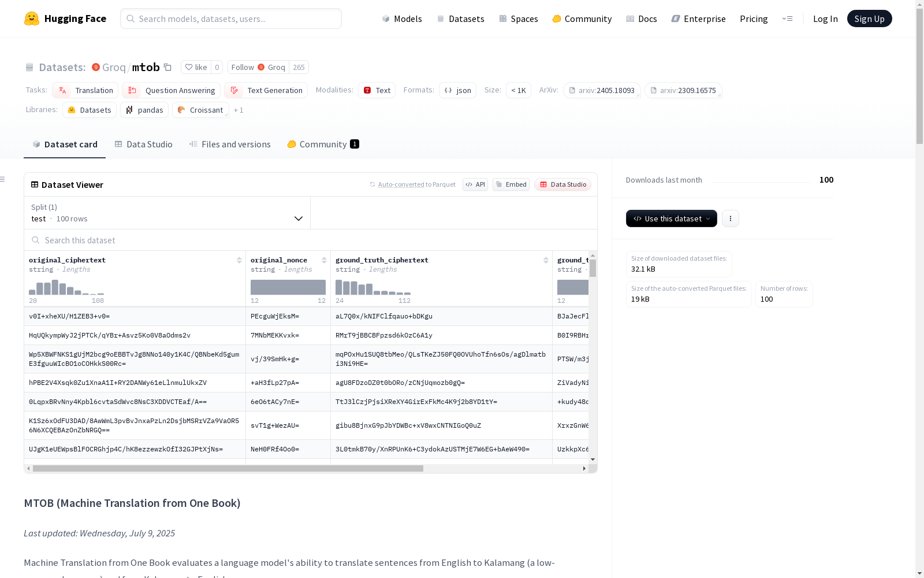The image size is (924, 578).
Task: Open the left sidebar table of contents icon
Action: pyautogui.click(x=3, y=179)
